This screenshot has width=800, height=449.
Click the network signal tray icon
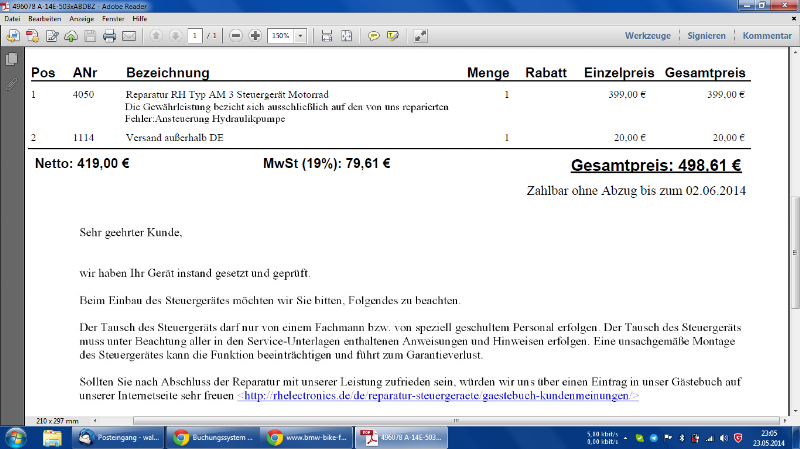click(710, 438)
